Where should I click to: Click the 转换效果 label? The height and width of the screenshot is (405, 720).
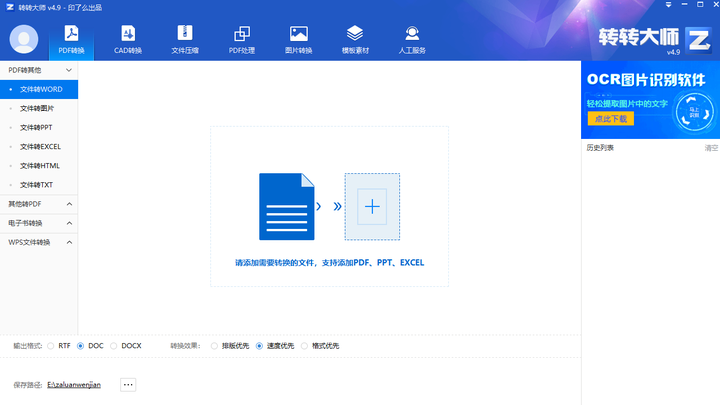tap(186, 346)
